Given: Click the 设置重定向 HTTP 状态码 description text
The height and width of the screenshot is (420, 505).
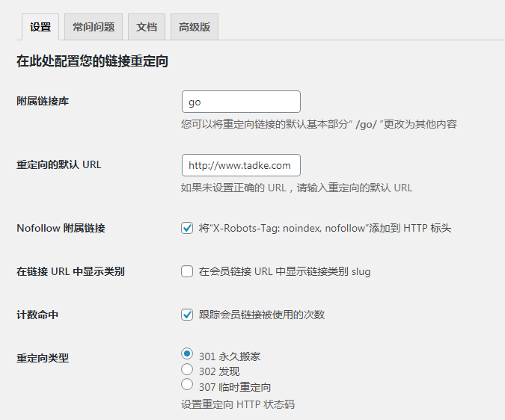Looking at the screenshot, I should (x=238, y=404).
